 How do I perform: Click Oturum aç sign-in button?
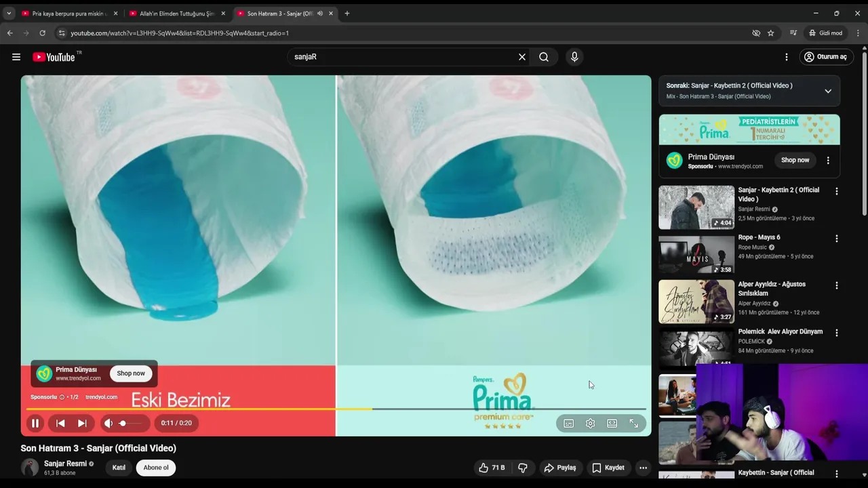click(x=826, y=57)
